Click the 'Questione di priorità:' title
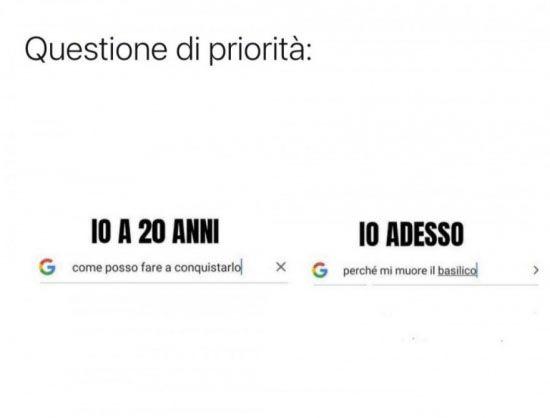The width and height of the screenshot is (550, 418). click(x=168, y=49)
